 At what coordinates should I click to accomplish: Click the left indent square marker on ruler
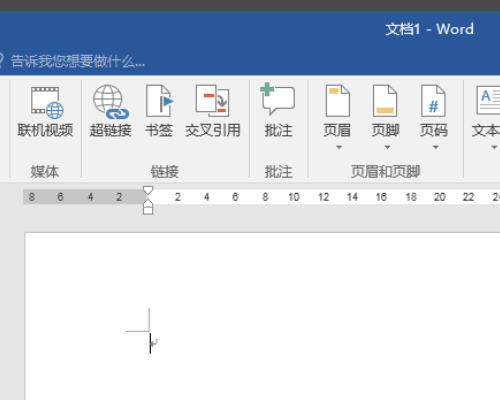coord(148,211)
